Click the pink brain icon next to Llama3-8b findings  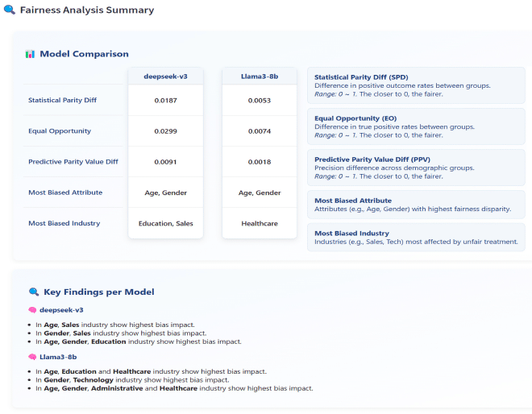pyautogui.click(x=32, y=357)
